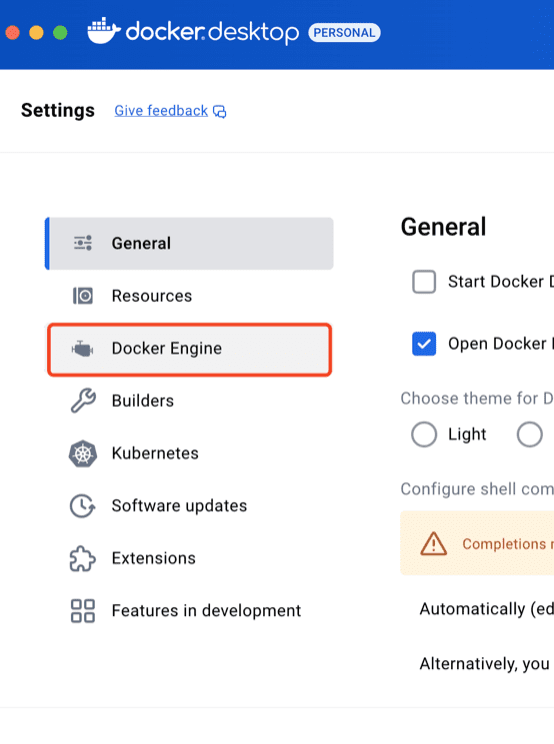Select the second theme radio button
Image resolution: width=554 pixels, height=744 pixels.
coord(530,434)
